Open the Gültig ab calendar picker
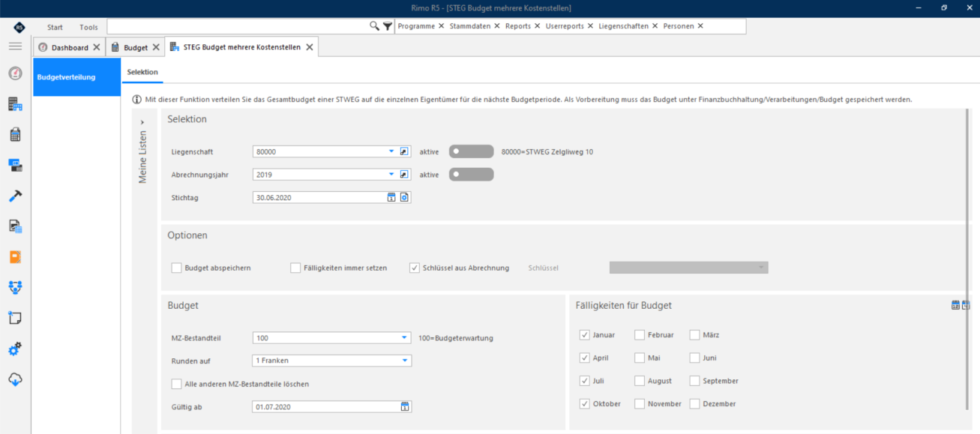 tap(405, 406)
